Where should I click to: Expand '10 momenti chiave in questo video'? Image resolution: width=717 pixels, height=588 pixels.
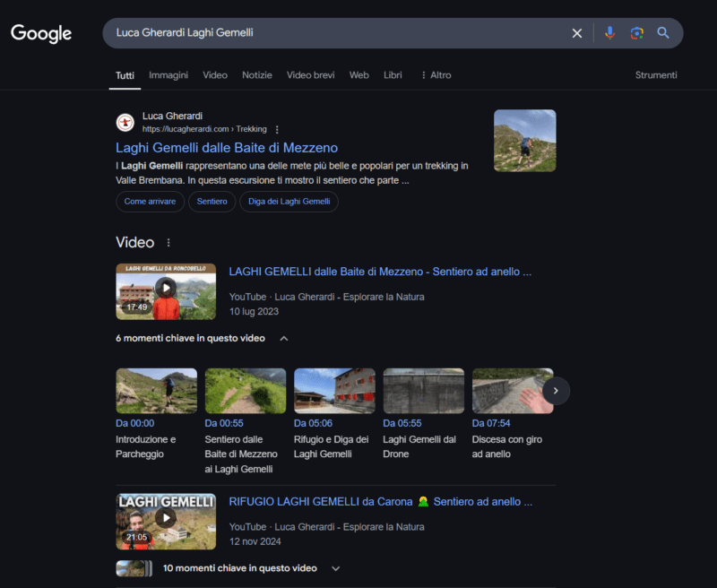[x=252, y=568]
